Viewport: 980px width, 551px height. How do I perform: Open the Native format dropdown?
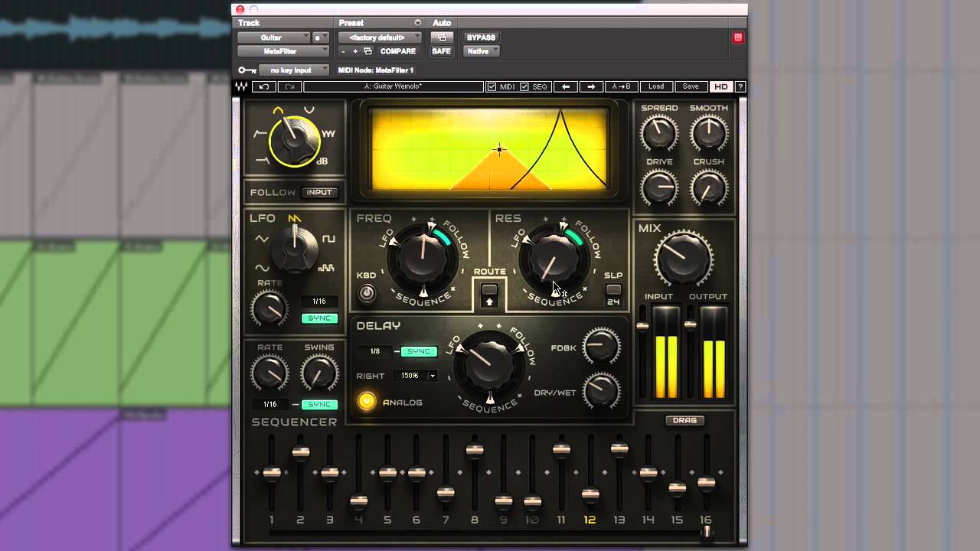pyautogui.click(x=482, y=51)
